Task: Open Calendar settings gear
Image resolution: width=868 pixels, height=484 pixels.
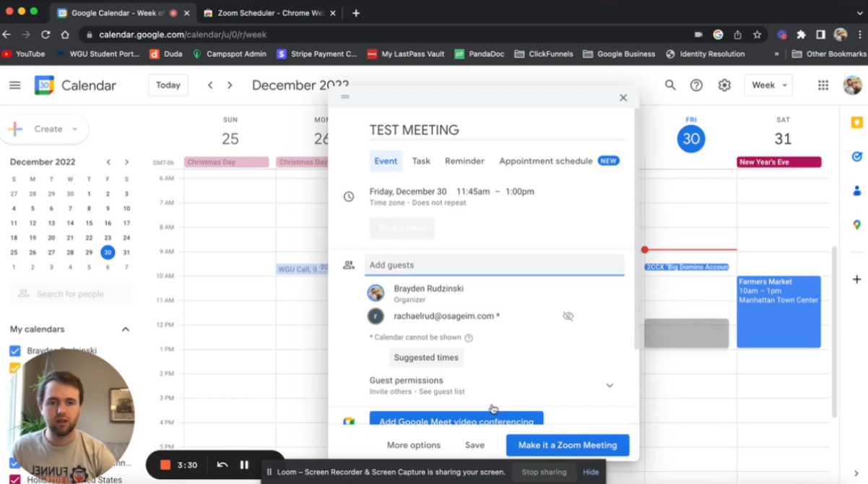Action: pyautogui.click(x=724, y=85)
